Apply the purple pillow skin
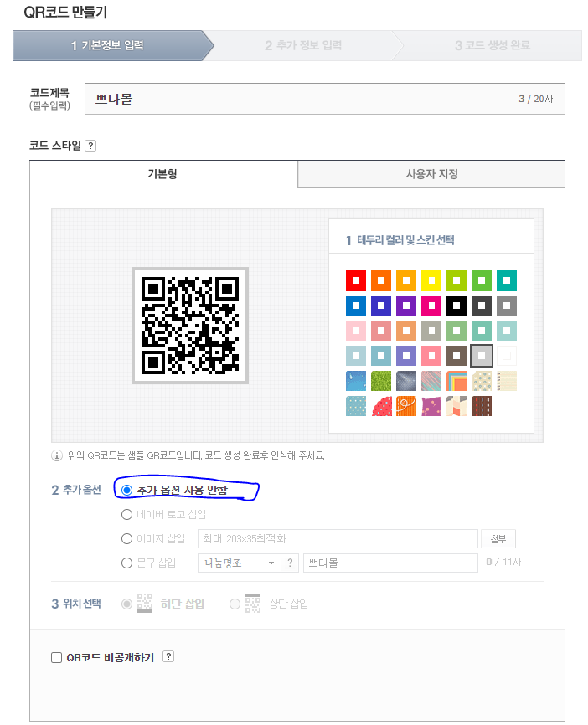588x725 pixels. 431,405
